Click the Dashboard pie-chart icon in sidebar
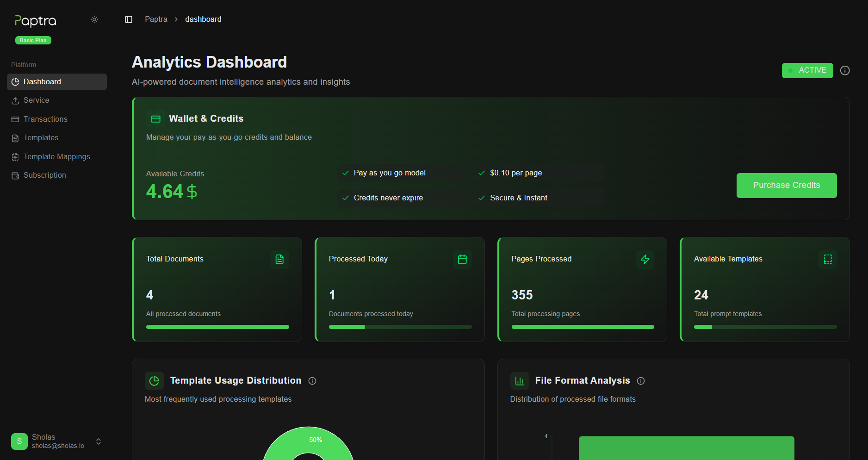 [x=15, y=82]
